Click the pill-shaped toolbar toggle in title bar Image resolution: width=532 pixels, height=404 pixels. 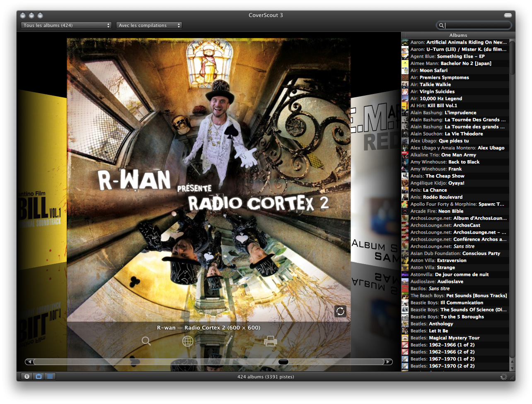click(508, 15)
